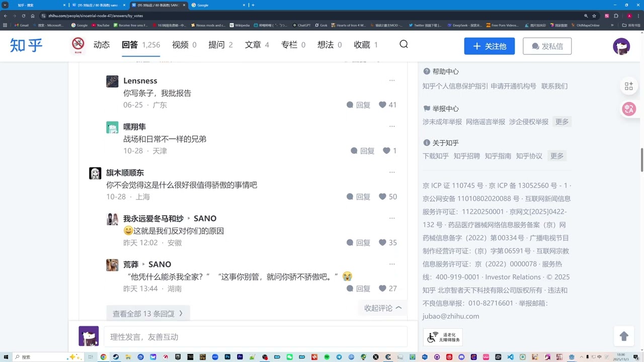Open the browser tab list dropdown arrow

[x=6, y=5]
